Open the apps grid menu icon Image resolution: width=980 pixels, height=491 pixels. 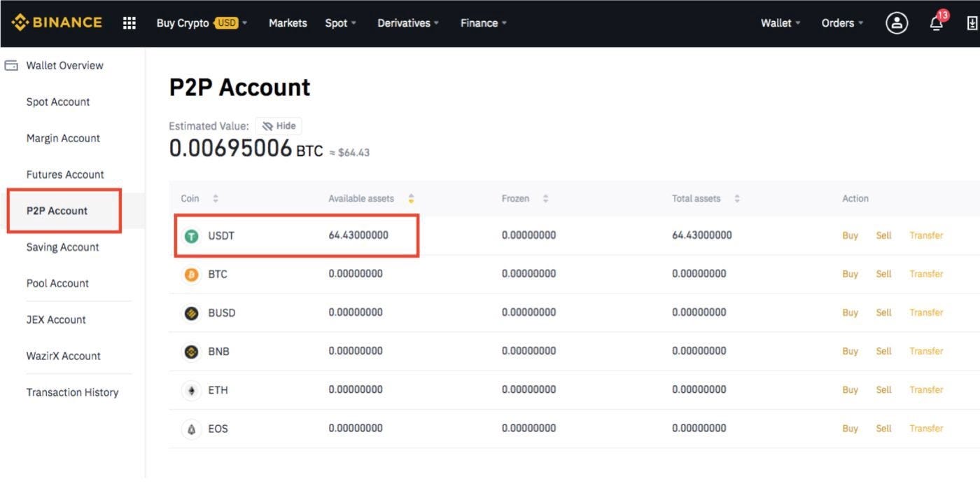(x=129, y=23)
